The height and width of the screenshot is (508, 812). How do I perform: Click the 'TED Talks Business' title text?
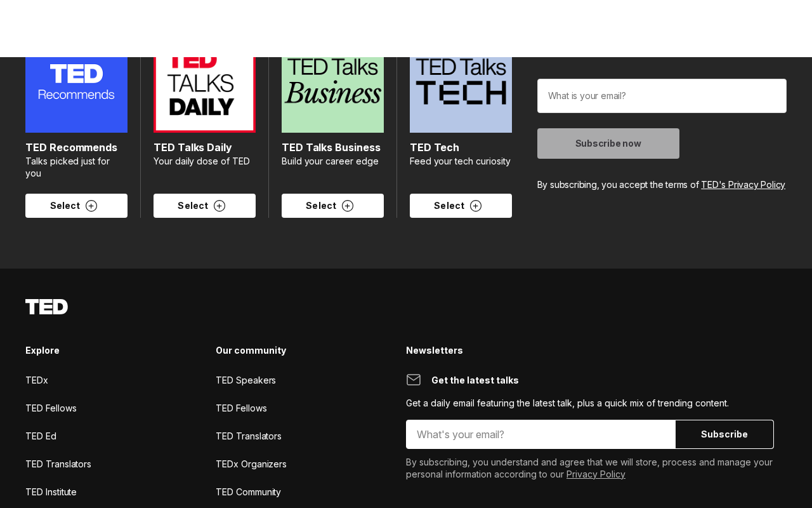[331, 147]
